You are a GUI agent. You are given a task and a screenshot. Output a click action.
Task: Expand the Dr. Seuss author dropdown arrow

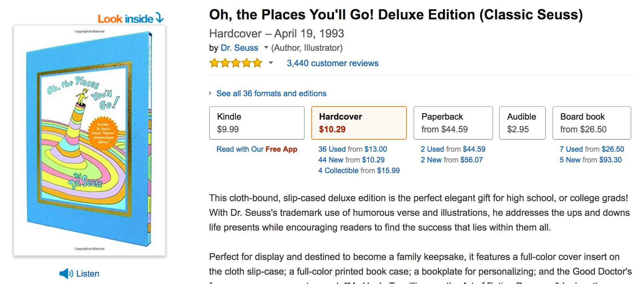(x=266, y=47)
